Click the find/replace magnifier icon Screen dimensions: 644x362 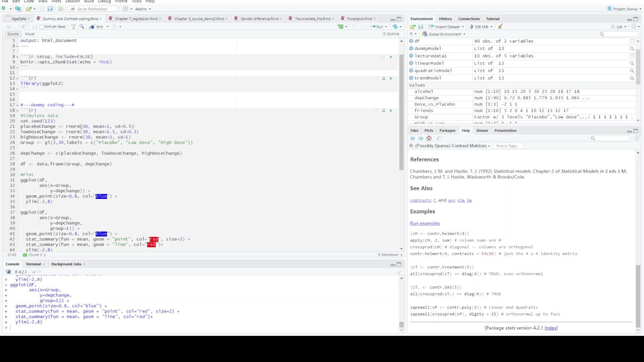82,26
